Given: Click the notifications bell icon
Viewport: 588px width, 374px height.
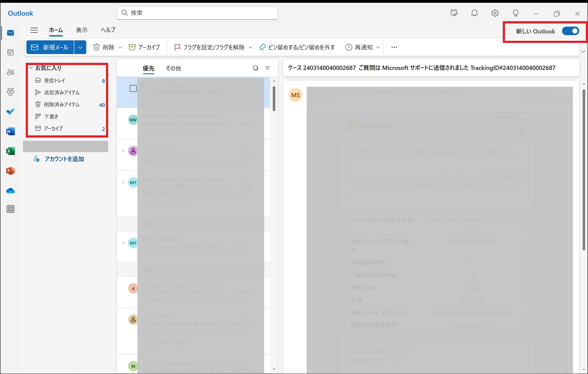Looking at the screenshot, I should point(474,13).
